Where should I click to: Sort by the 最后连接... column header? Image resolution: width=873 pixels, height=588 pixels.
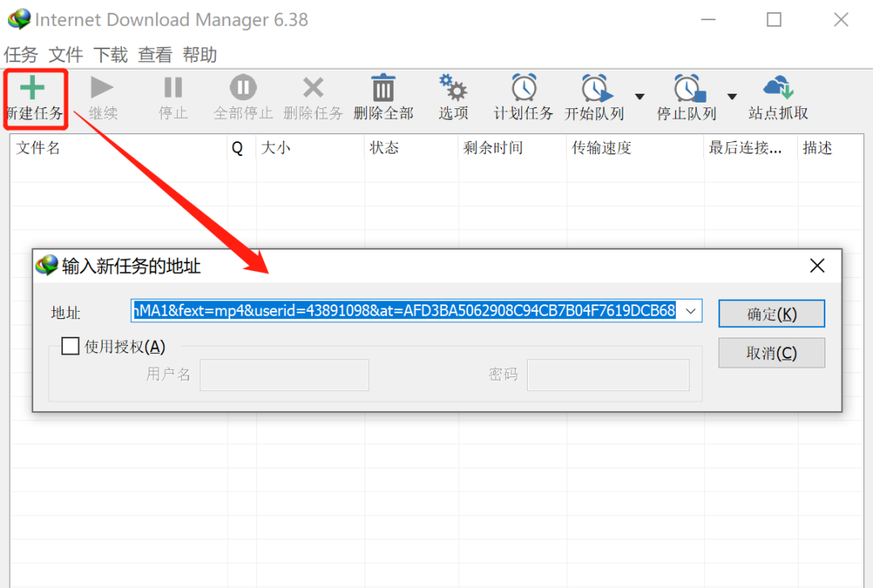pos(750,148)
